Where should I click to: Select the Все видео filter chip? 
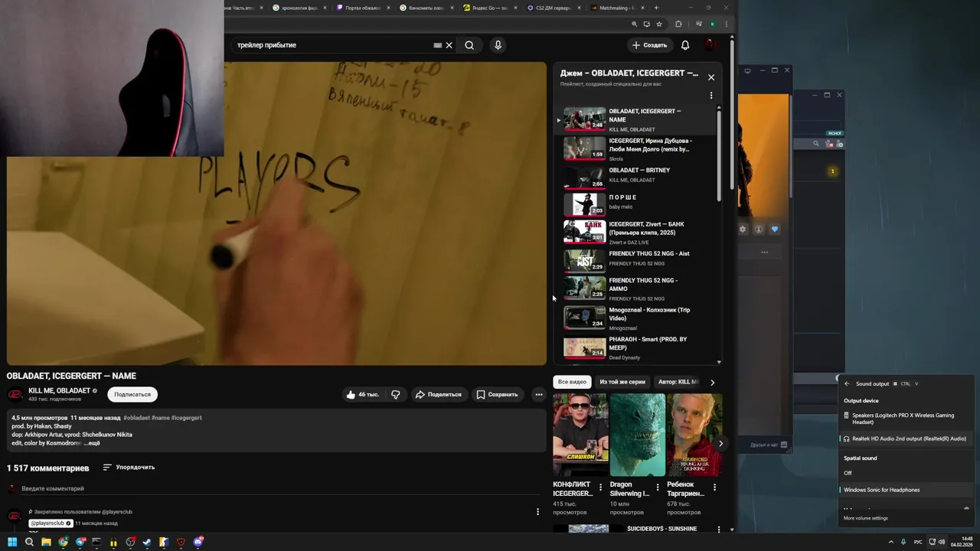click(572, 382)
